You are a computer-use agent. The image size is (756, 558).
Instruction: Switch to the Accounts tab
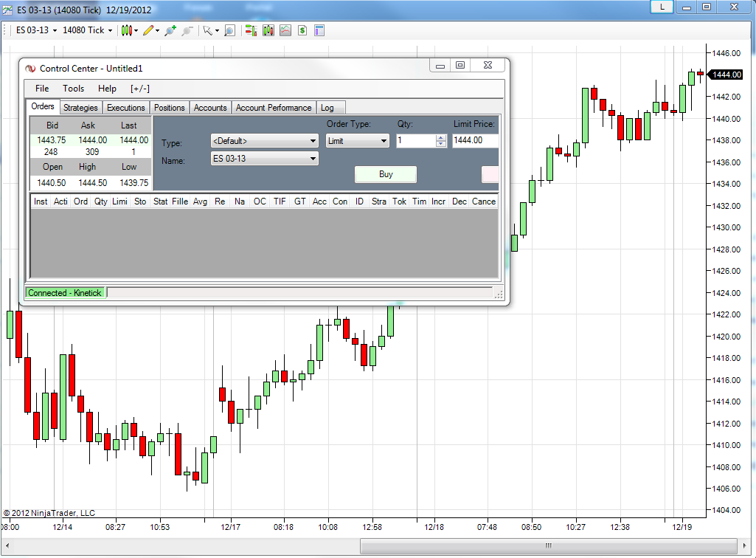tap(210, 108)
